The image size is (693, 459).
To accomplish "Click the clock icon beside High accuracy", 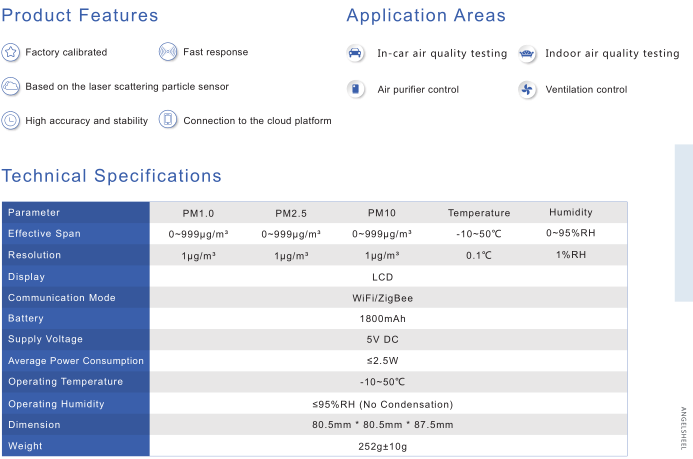I will pos(11,120).
